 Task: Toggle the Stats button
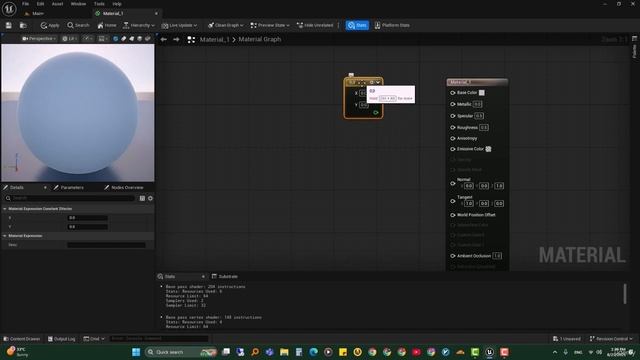(x=357, y=25)
